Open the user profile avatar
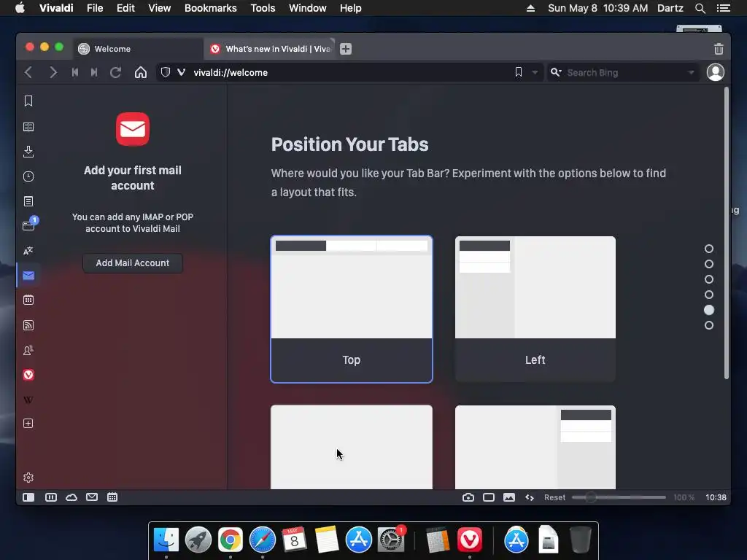Screen dimensions: 747x560 tap(715, 72)
